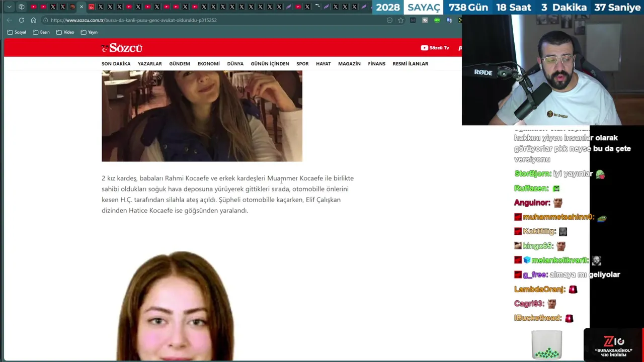644x362 pixels.
Task: Open SPOR section
Action: pos(302,64)
